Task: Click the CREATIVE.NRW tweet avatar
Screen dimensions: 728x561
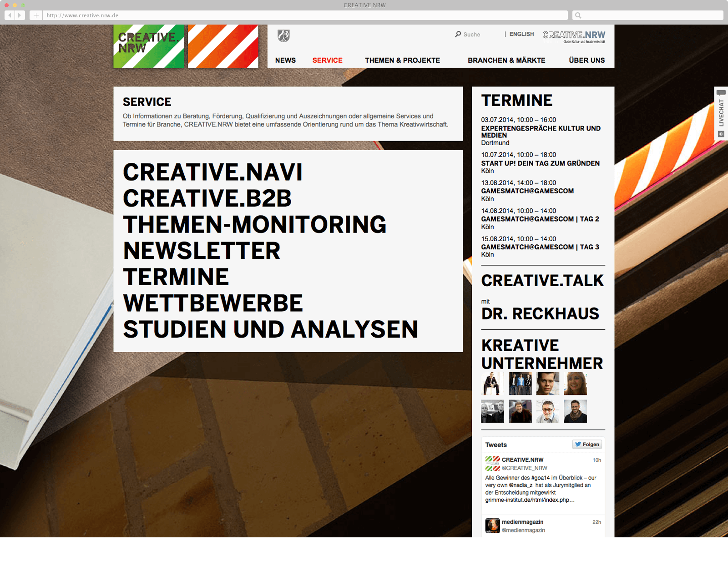Action: click(492, 464)
